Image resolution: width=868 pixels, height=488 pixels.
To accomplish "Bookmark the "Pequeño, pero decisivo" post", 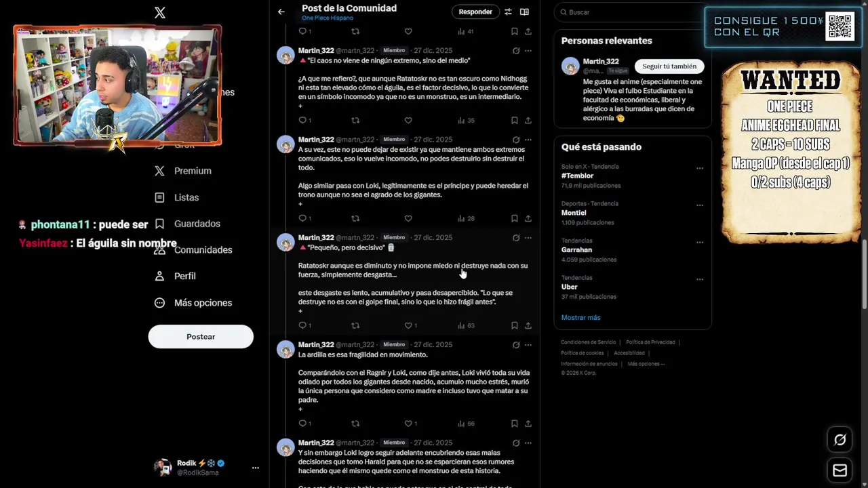I will [x=515, y=325].
